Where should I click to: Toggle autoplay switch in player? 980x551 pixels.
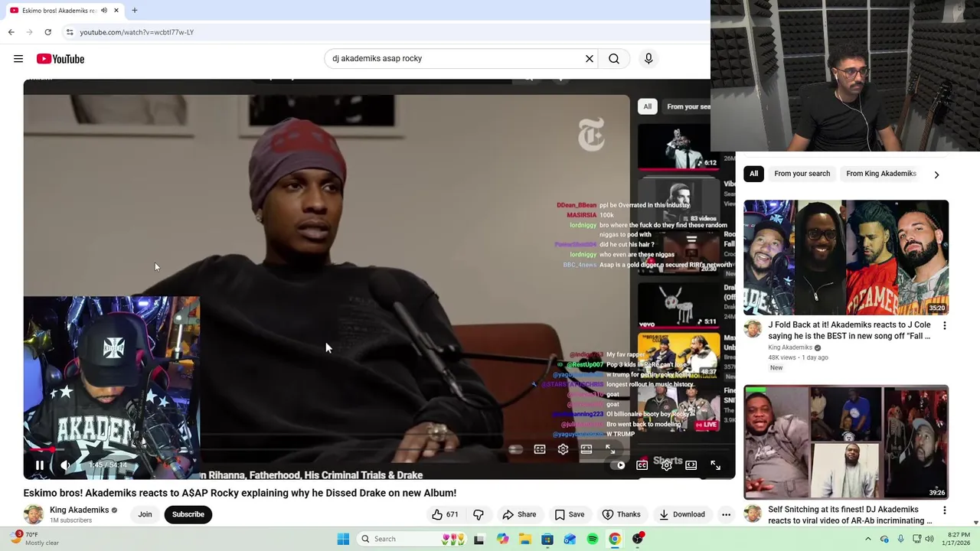619,465
